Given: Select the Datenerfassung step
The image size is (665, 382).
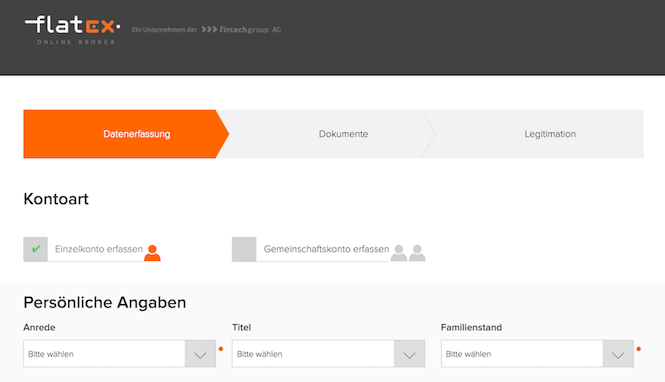Looking at the screenshot, I should [137, 134].
